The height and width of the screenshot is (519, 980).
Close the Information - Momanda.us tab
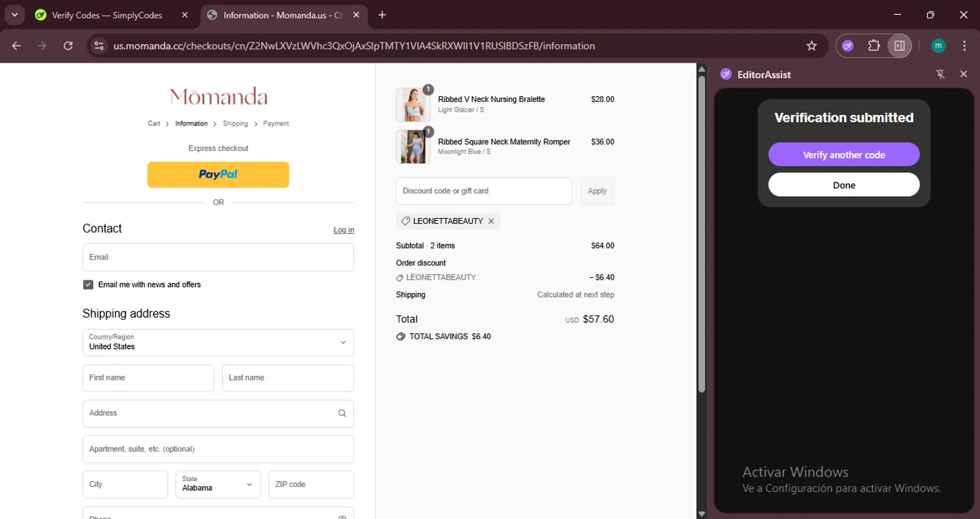(x=356, y=15)
